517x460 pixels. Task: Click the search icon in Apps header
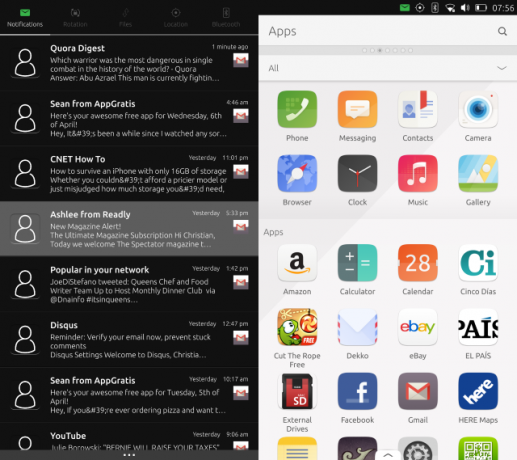[x=502, y=31]
